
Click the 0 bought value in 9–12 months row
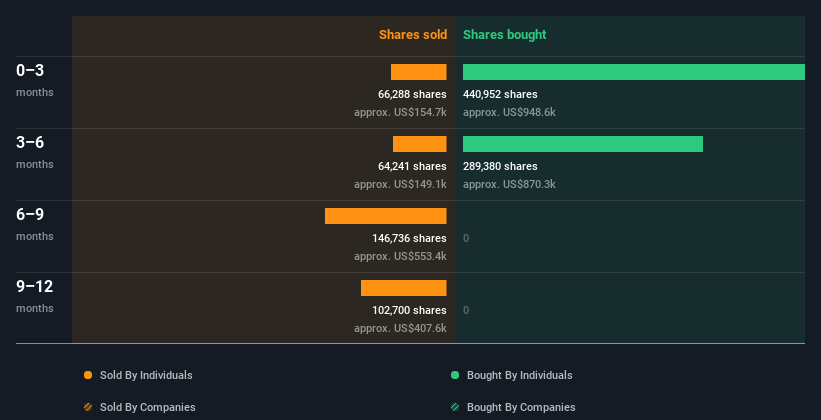[x=466, y=311]
